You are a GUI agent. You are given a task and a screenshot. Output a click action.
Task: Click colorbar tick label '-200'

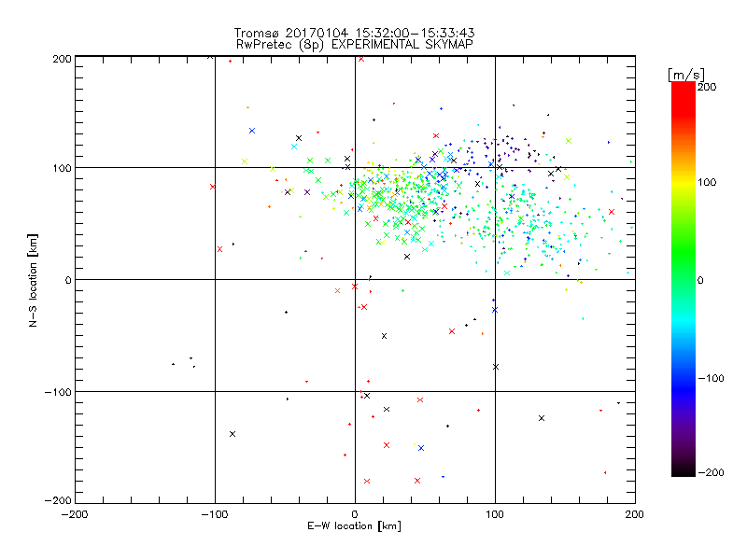(x=711, y=472)
